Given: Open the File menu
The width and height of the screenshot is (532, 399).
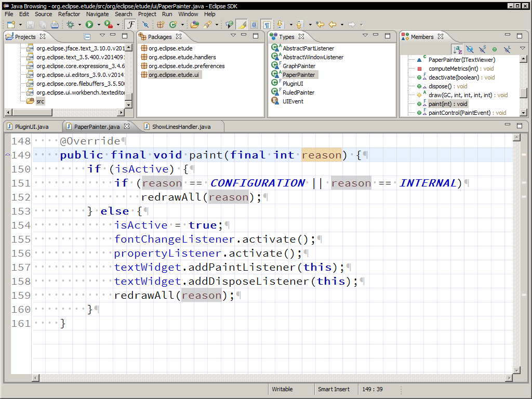Looking at the screenshot, I should pyautogui.click(x=9, y=14).
